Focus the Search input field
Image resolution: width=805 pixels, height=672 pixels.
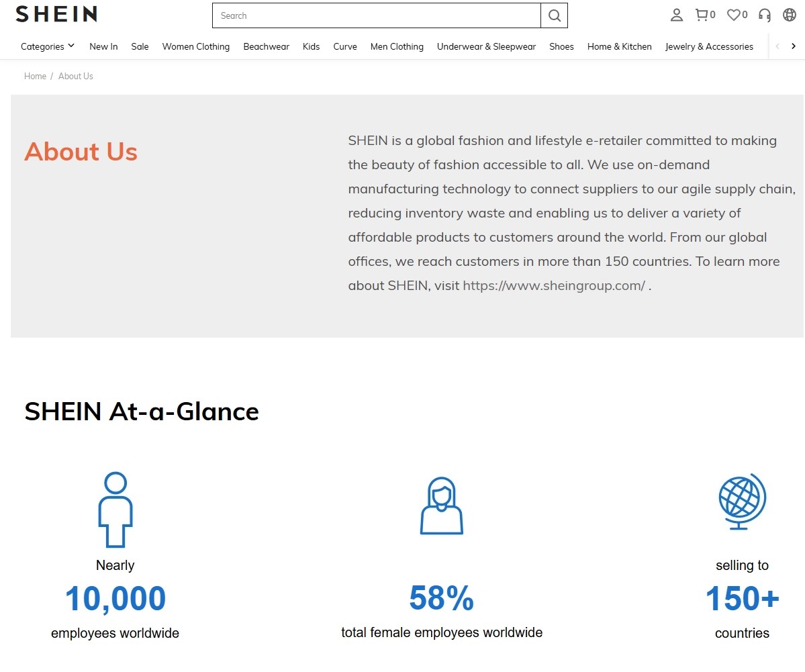point(377,15)
